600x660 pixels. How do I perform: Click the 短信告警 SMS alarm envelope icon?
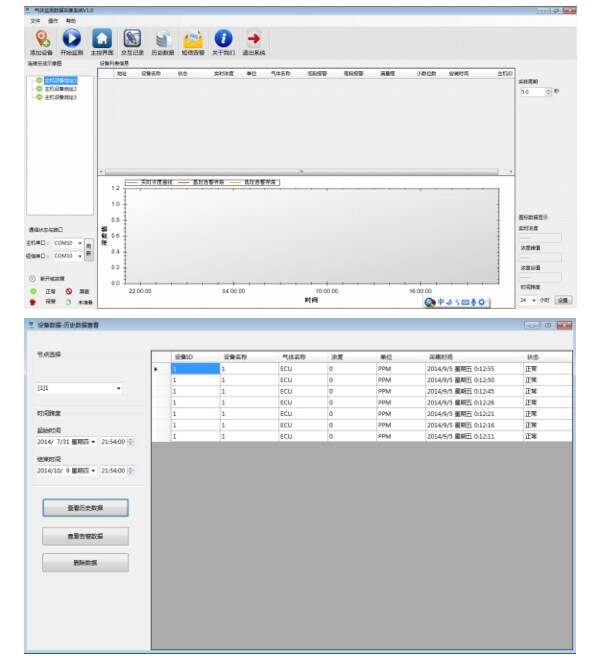tap(193, 39)
